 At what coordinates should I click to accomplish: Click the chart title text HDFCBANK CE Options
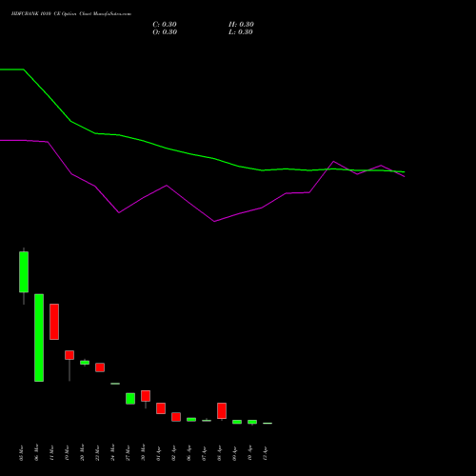71,14
